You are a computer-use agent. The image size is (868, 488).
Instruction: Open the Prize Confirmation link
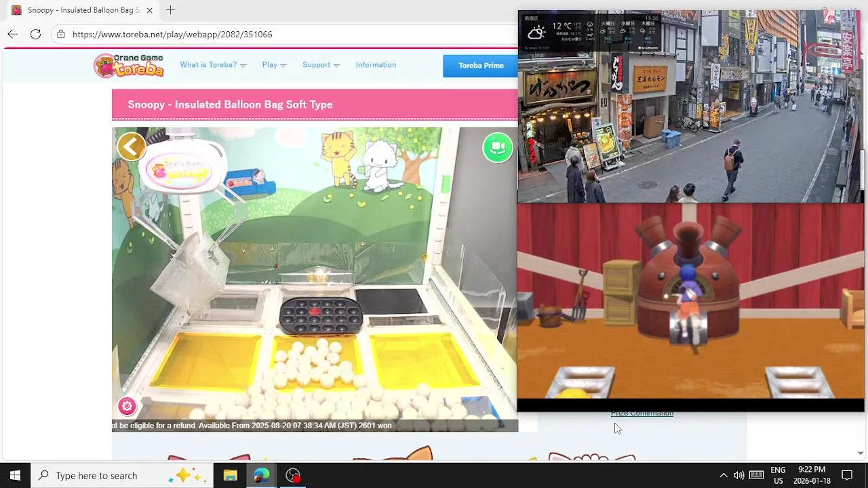pos(642,413)
